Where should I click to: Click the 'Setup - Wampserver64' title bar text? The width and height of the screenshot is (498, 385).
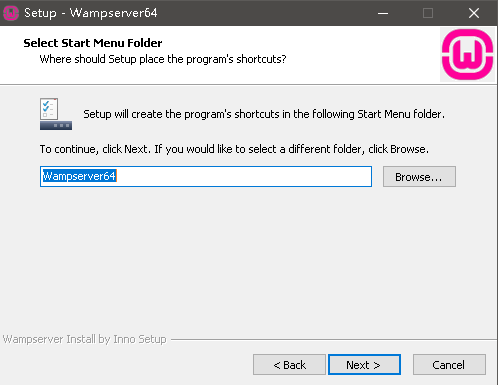click(91, 13)
